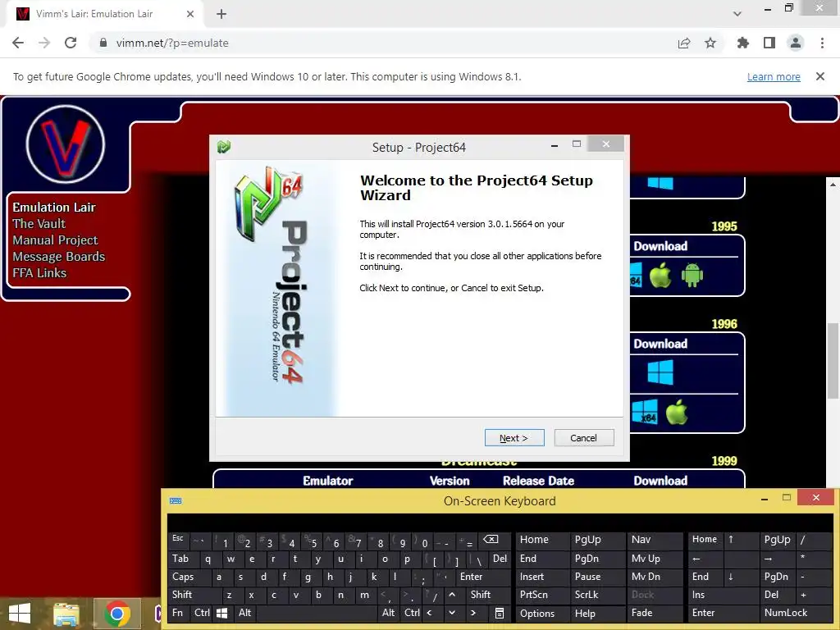
Task: Toggle Caps key on On-Screen Keyboard
Action: coord(187,577)
